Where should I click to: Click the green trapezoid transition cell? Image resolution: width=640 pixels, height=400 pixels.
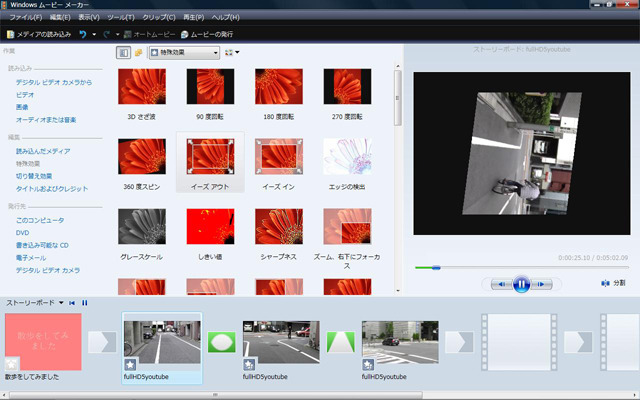pos(340,342)
